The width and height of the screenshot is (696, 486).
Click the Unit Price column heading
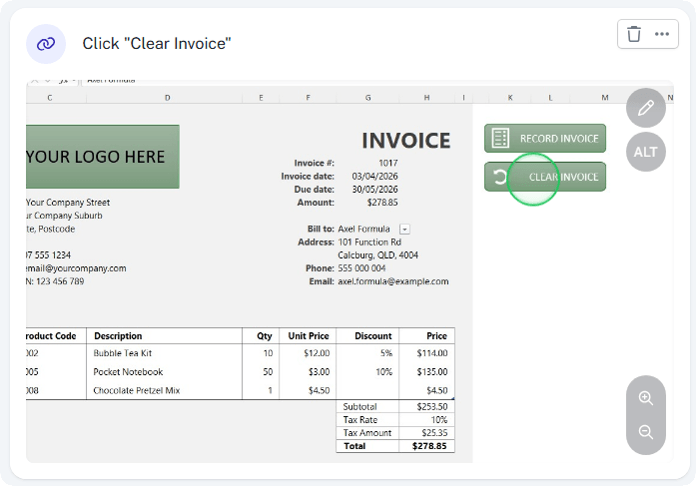(308, 336)
